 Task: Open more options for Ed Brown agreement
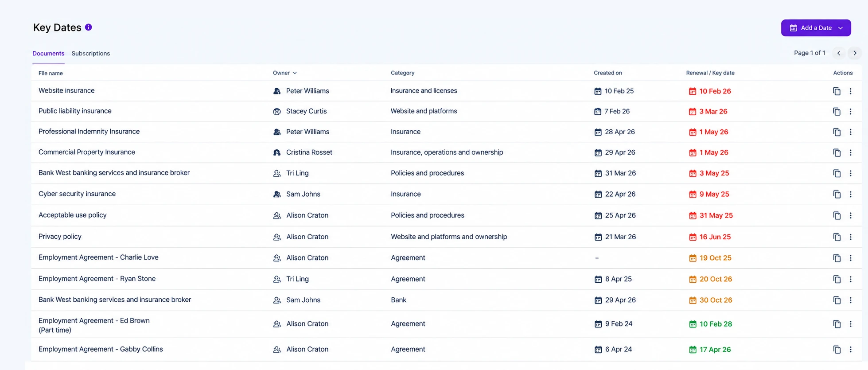(850, 324)
